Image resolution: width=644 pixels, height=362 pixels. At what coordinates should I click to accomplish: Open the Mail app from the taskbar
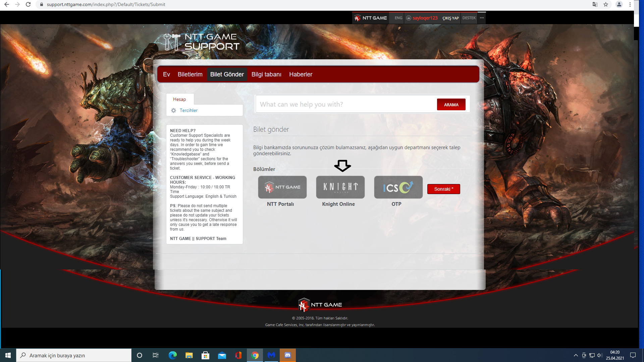tap(222, 355)
